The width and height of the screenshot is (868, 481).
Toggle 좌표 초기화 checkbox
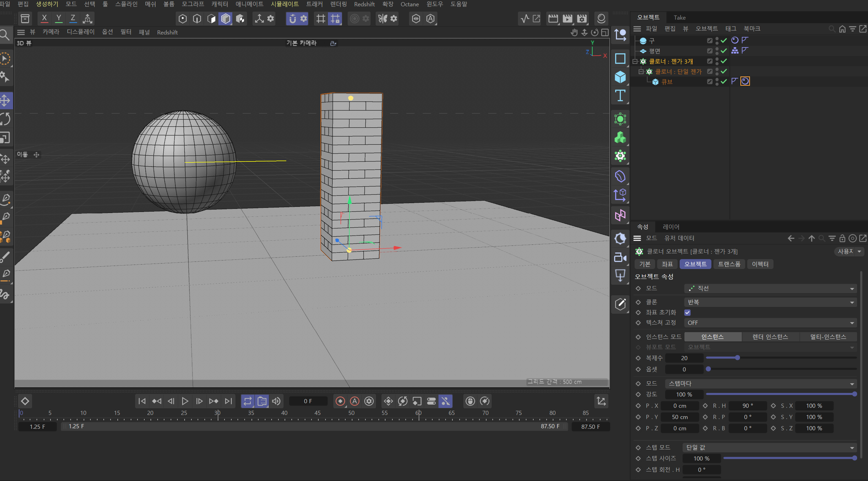coord(688,312)
